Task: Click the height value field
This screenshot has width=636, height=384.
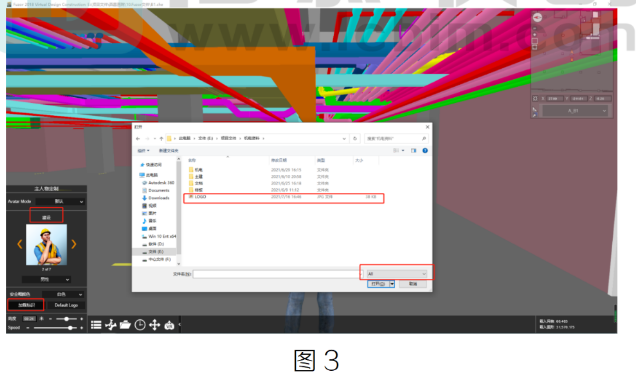Action: pyautogui.click(x=30, y=319)
